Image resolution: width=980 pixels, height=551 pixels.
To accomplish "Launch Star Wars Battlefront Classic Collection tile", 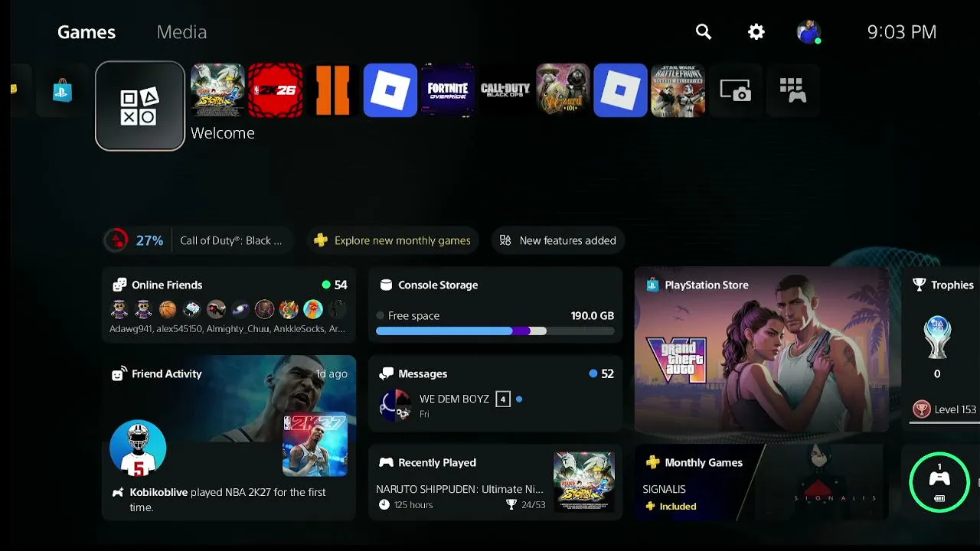I will pyautogui.click(x=678, y=90).
